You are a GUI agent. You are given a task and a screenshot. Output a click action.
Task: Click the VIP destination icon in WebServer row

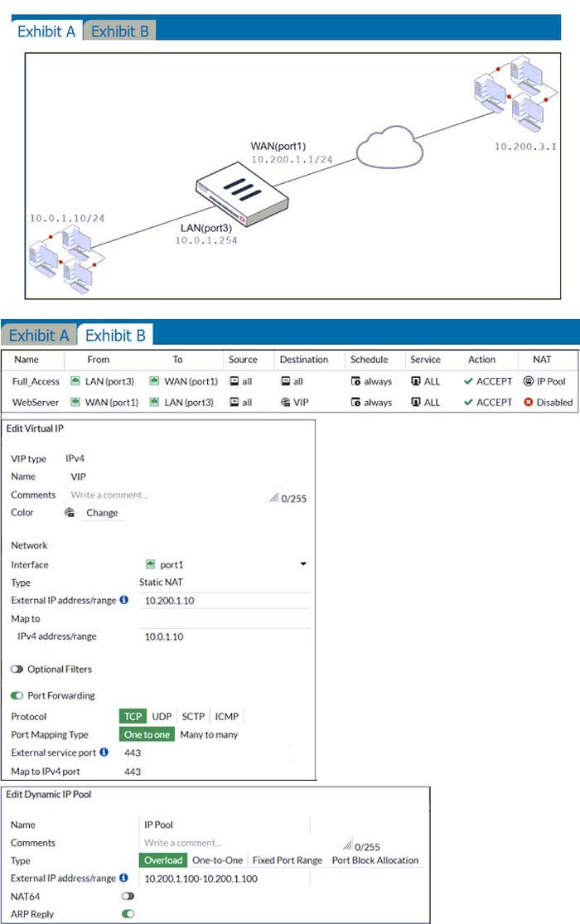[x=286, y=402]
